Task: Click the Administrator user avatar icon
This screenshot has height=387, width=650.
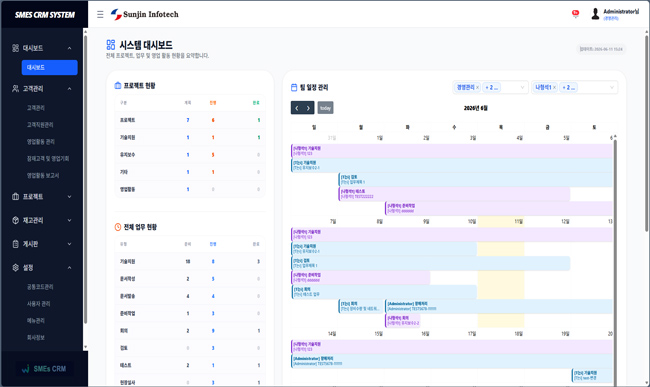Action: pyautogui.click(x=595, y=14)
